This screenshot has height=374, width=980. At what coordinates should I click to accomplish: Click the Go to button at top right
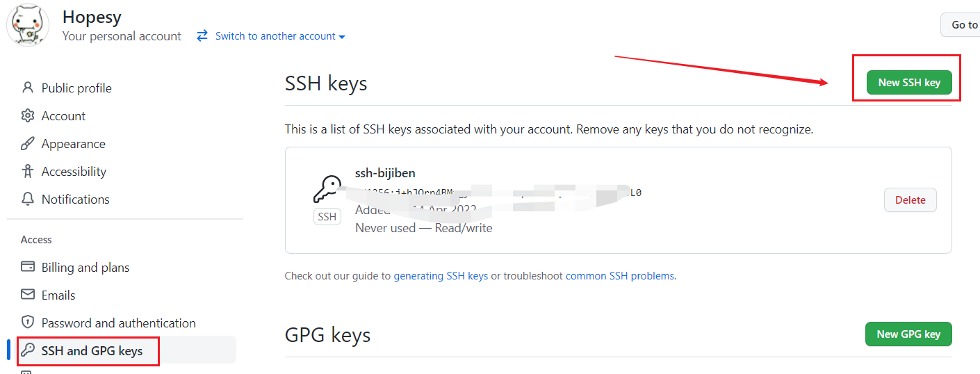tap(963, 25)
